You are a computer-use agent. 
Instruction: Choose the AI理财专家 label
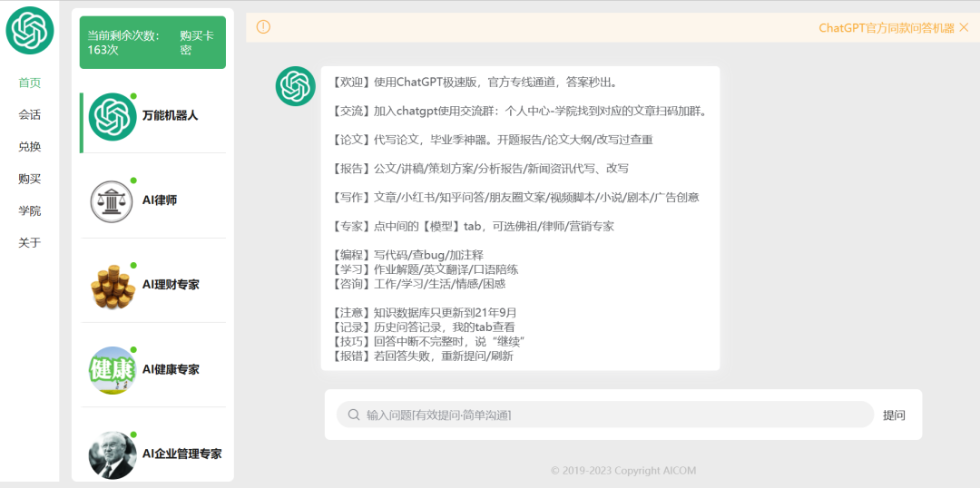pyautogui.click(x=171, y=285)
